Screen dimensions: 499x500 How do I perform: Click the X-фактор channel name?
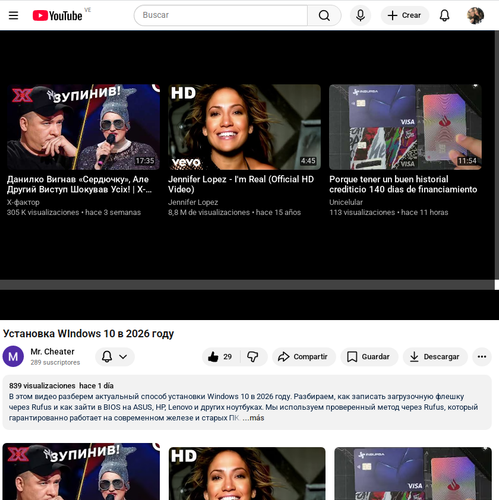tap(23, 202)
